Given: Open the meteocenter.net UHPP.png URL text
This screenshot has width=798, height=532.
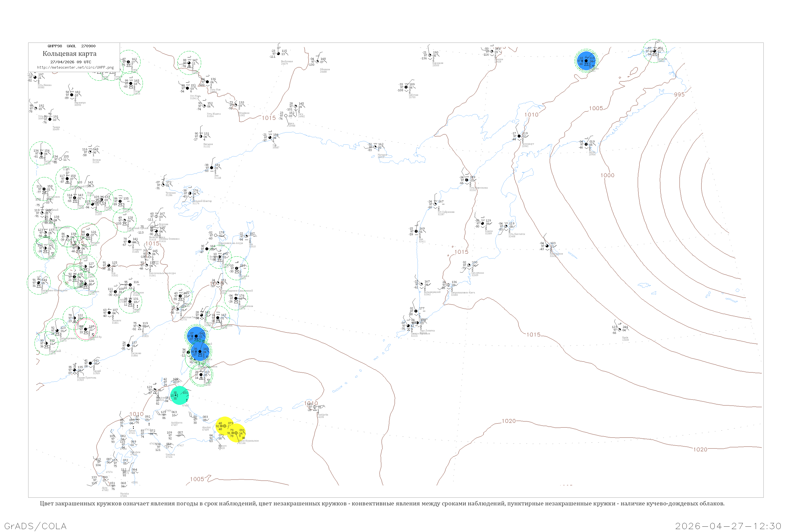Looking at the screenshot, I should [x=75, y=68].
